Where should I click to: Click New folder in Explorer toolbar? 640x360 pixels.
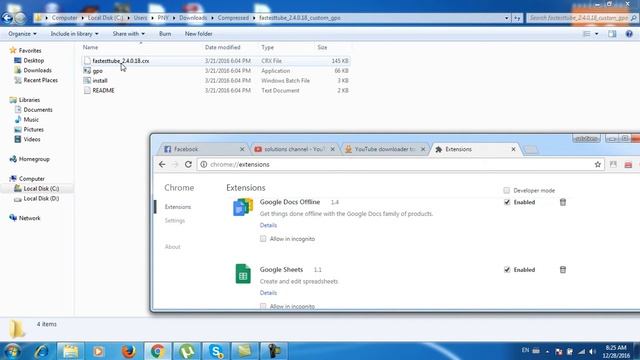198,34
